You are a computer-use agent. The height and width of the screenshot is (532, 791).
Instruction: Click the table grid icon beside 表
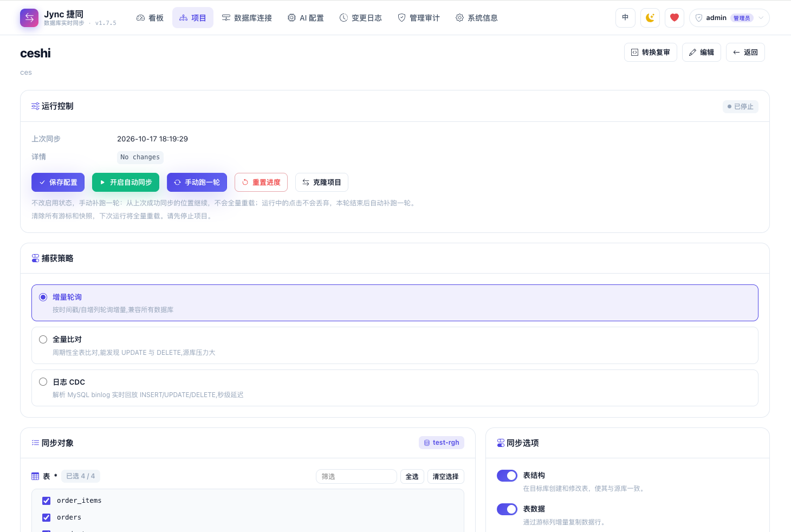pos(35,476)
